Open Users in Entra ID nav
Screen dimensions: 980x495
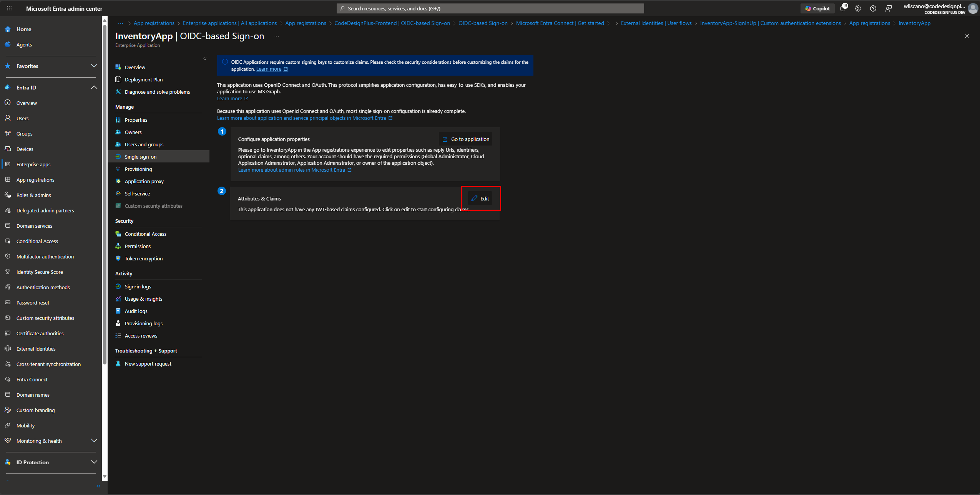(22, 118)
